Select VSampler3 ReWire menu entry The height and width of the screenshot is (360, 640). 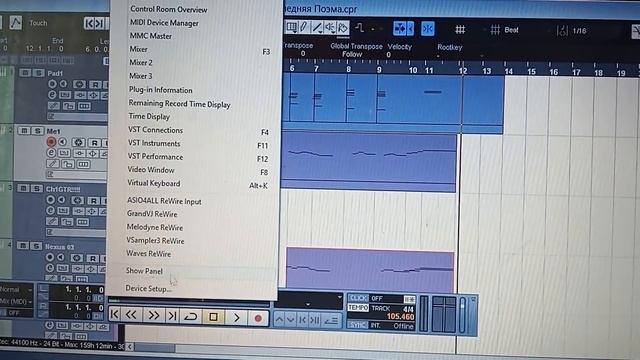pyautogui.click(x=155, y=241)
